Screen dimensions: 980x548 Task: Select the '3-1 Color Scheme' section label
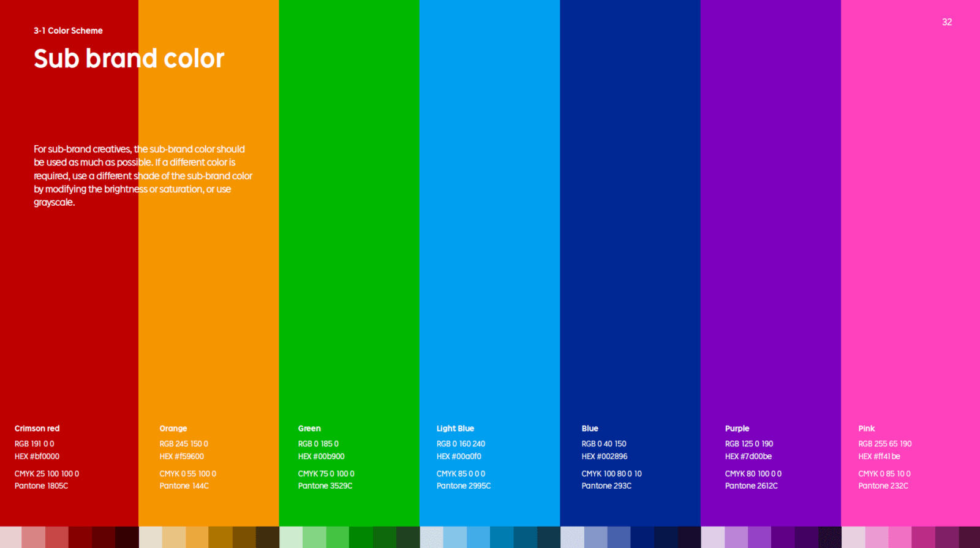point(68,31)
